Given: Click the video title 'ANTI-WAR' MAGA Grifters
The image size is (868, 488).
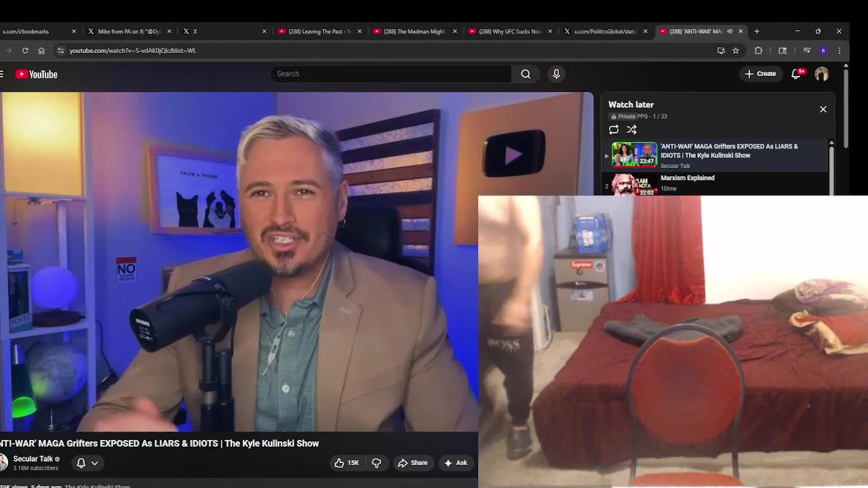Looking at the screenshot, I should coord(159,443).
